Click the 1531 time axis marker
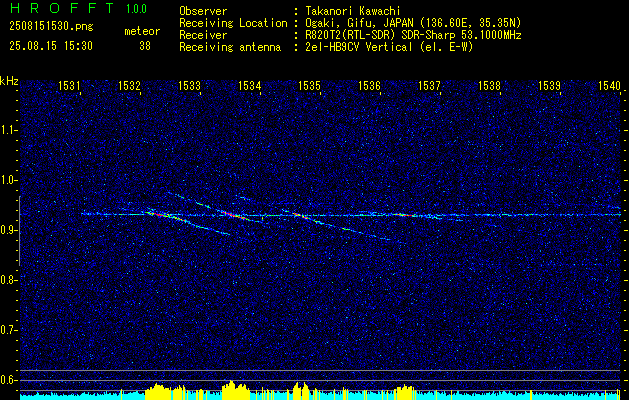The width and height of the screenshot is (629, 400). point(69,85)
